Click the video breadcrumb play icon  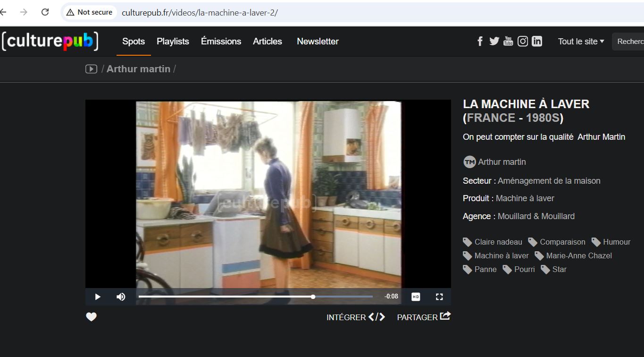[91, 69]
